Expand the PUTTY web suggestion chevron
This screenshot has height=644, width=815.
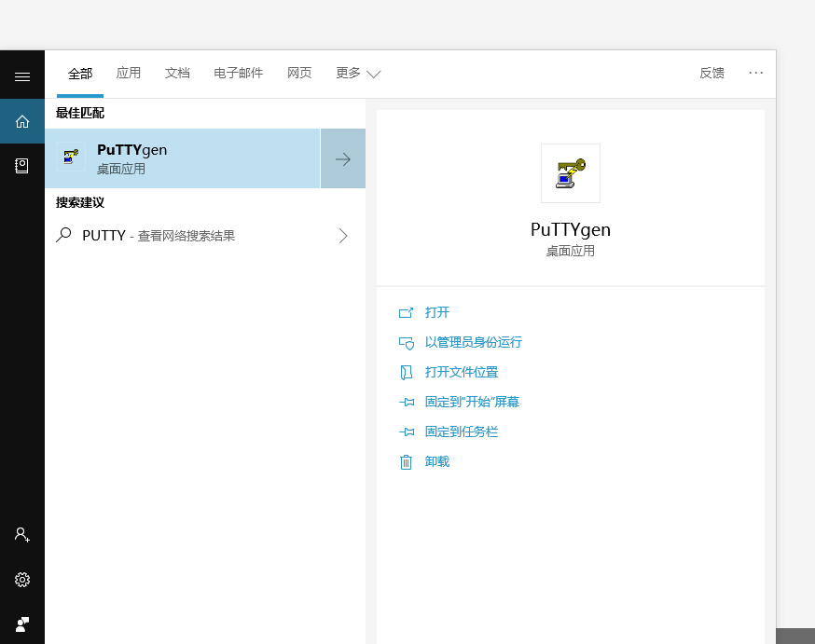point(343,236)
